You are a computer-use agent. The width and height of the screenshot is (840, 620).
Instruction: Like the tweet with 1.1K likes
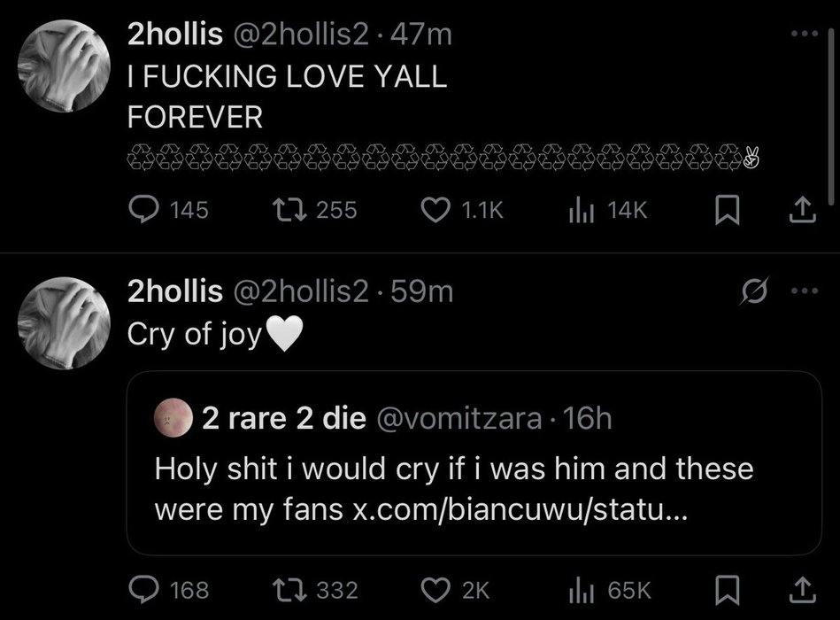tap(435, 209)
